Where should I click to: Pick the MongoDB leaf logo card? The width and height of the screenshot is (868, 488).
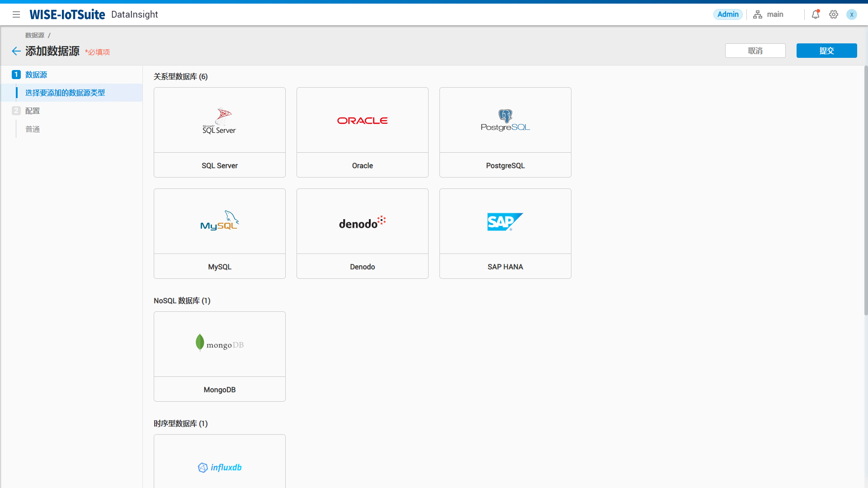pyautogui.click(x=220, y=344)
